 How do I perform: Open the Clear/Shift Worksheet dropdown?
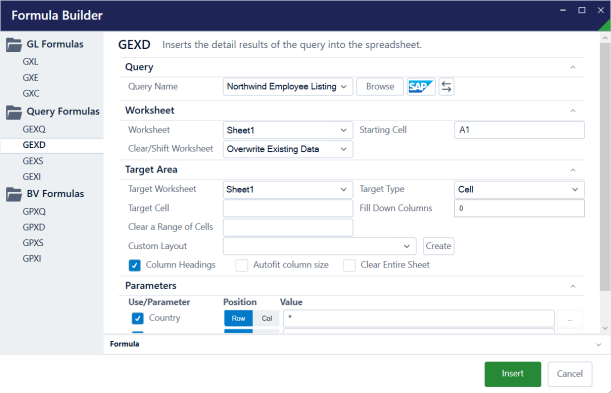[x=288, y=149]
